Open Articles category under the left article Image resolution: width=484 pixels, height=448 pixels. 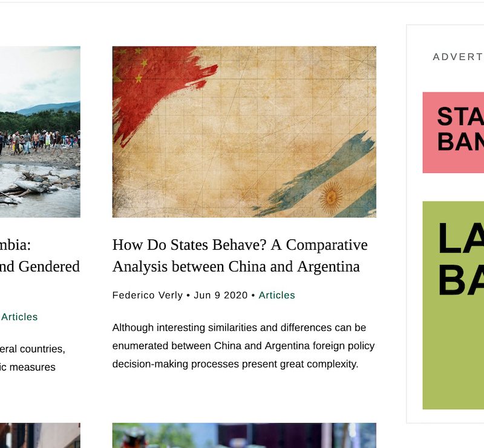click(19, 317)
